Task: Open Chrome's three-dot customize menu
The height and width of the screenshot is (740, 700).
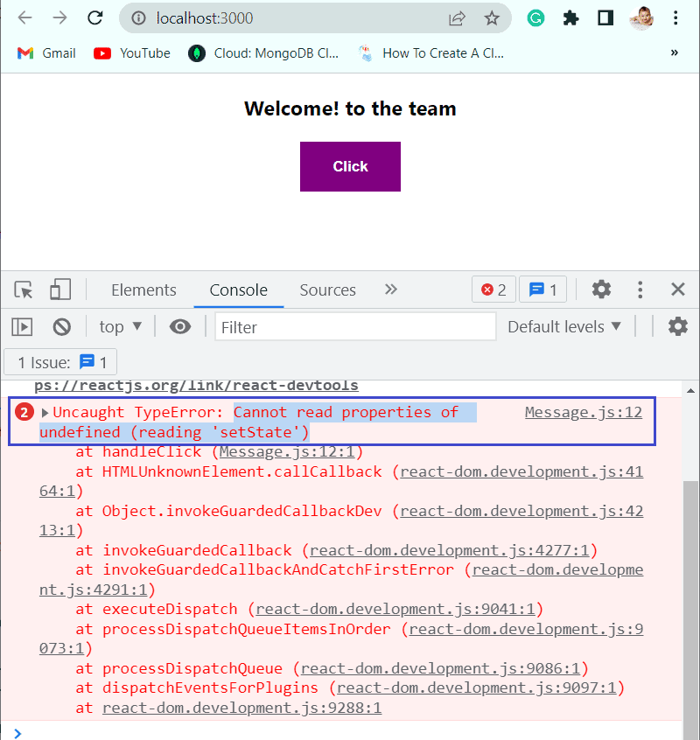Action: 676,17
